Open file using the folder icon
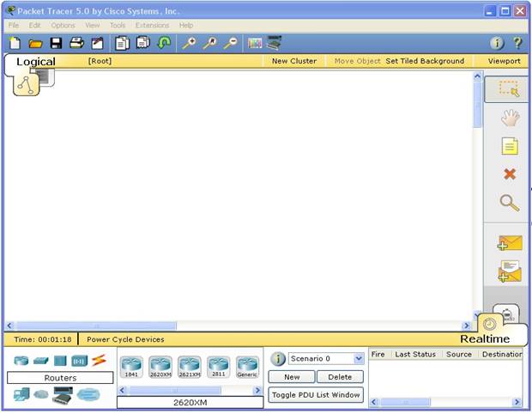This screenshot has width=532, height=414. click(x=35, y=44)
